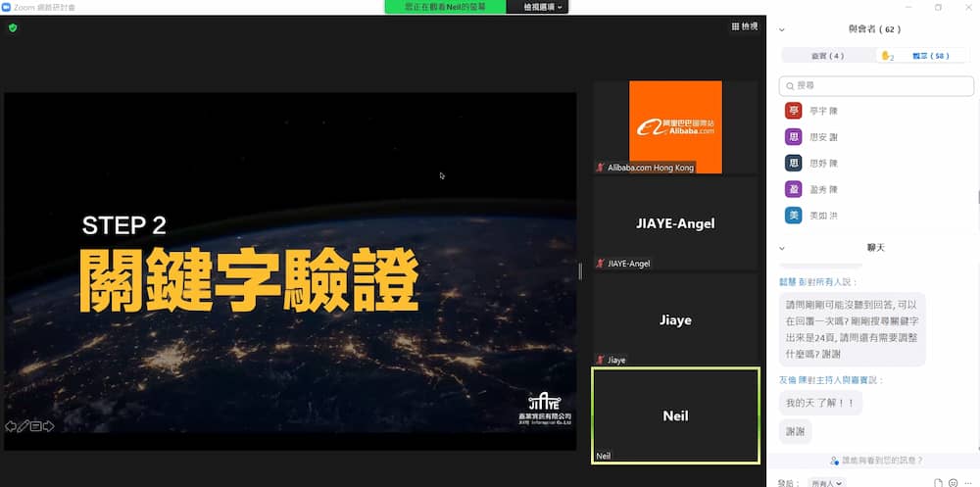The image size is (980, 487).
Task: Open the emoji picker in chat
Action: click(953, 482)
